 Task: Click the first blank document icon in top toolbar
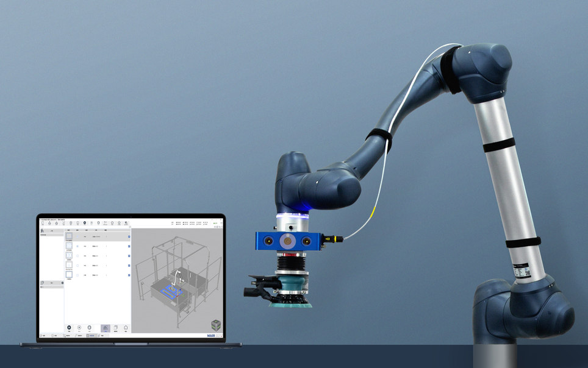(43, 223)
